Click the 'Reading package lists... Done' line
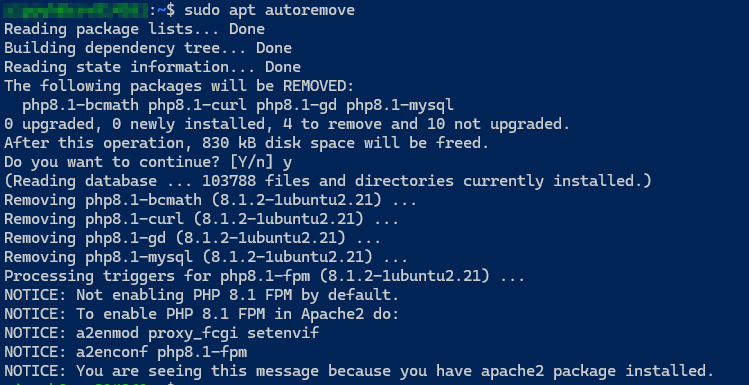Screen dimensions: 749x385 pyautogui.click(x=134, y=29)
